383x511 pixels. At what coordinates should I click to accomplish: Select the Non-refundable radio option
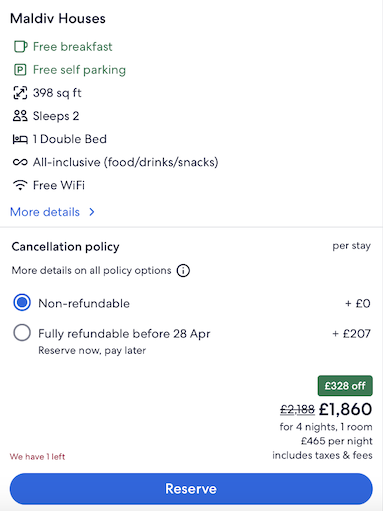click(x=22, y=303)
